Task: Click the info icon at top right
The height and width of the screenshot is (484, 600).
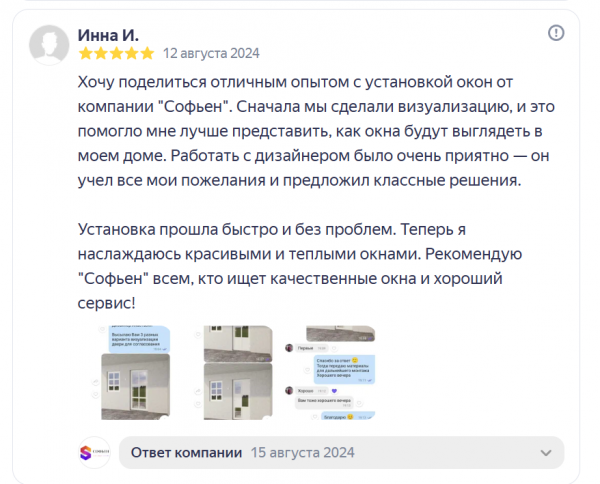Action: [x=557, y=33]
